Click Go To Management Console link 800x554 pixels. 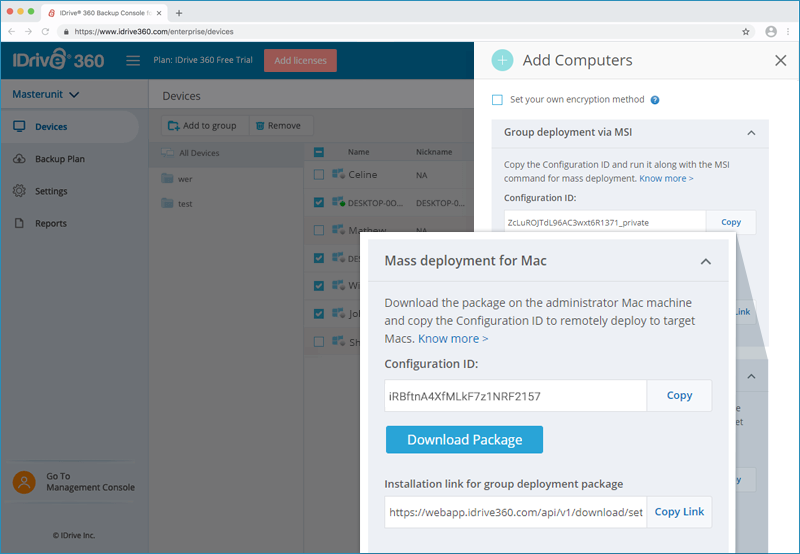[90, 482]
